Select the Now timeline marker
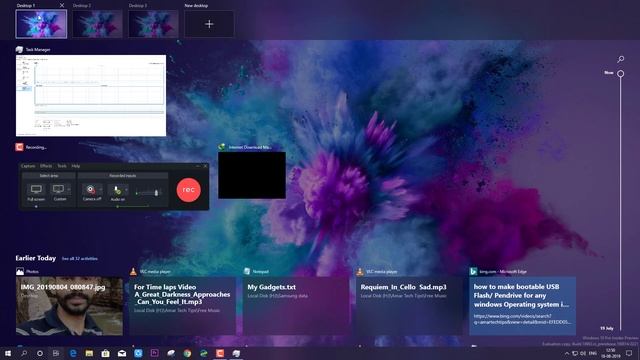 tap(620, 73)
